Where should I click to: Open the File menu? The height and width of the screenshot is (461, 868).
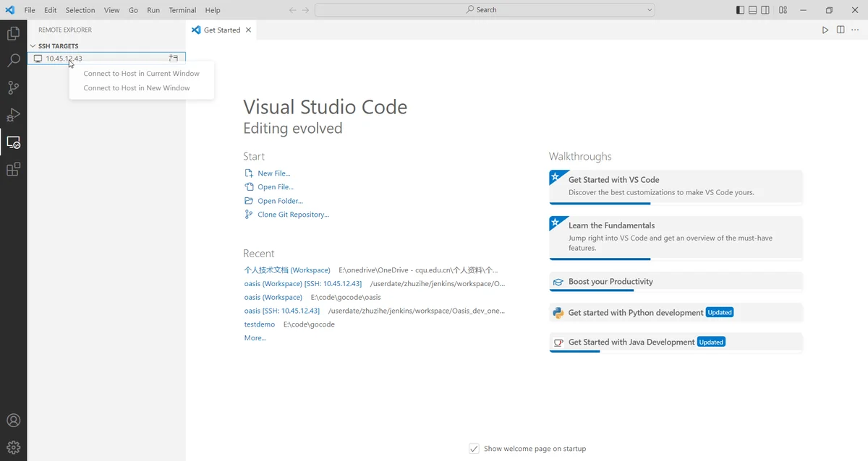(30, 10)
